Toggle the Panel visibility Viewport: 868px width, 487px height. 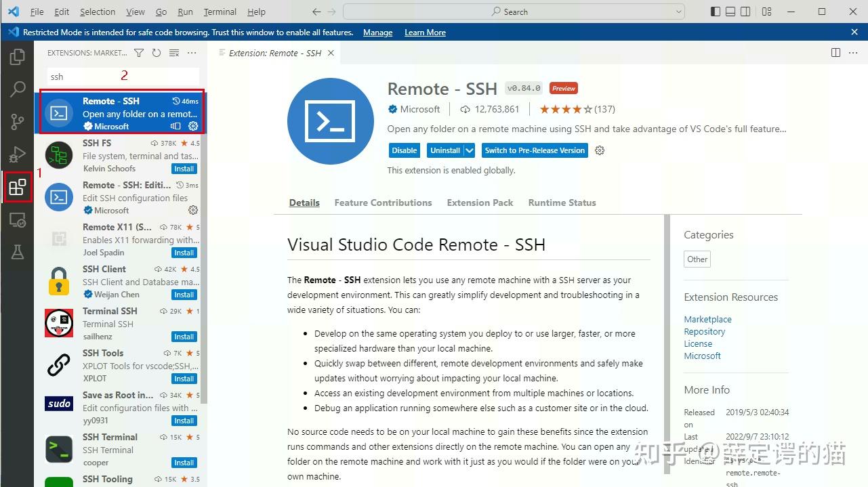[x=730, y=12]
